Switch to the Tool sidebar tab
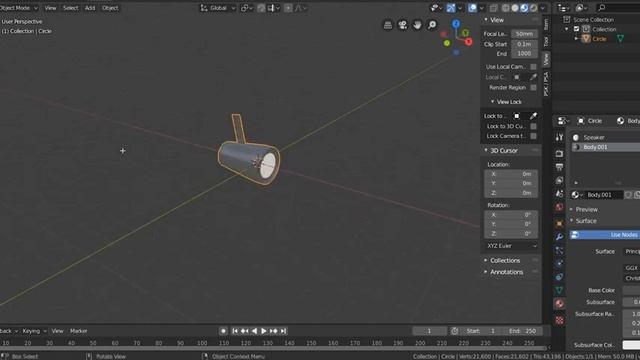 click(x=546, y=41)
